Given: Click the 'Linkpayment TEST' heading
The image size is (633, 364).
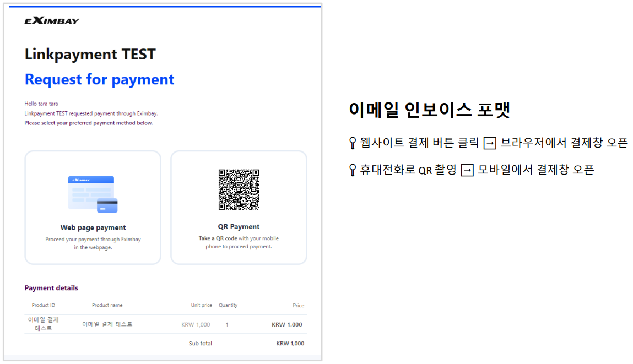Looking at the screenshot, I should click(90, 55).
